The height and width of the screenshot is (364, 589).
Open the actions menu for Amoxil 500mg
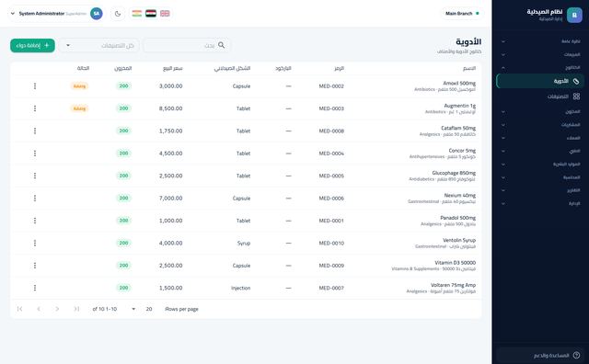pyautogui.click(x=35, y=85)
